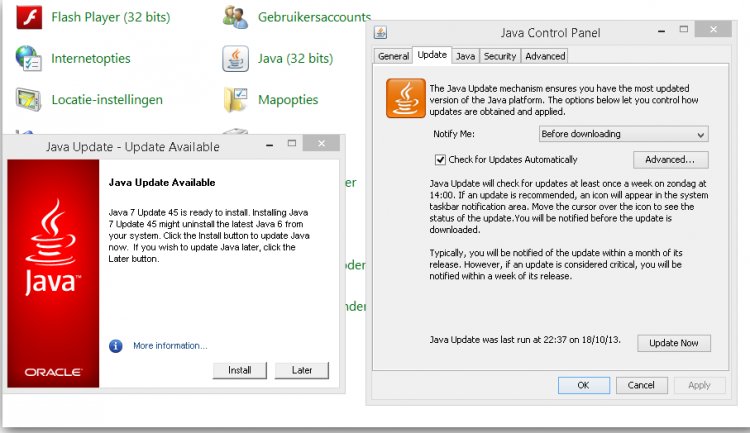Viewport: 750px width, 433px height.
Task: Select the Advanced tab
Action: tap(545, 56)
